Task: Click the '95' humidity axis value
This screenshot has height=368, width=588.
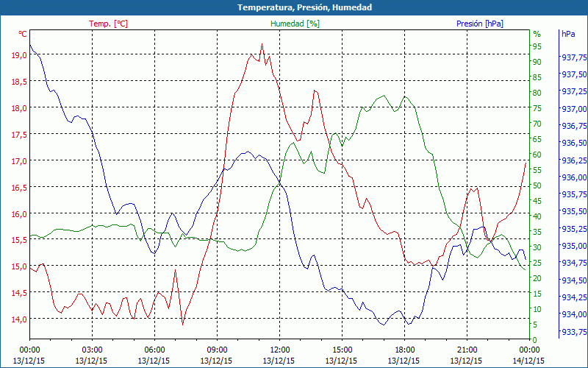Action: click(537, 46)
